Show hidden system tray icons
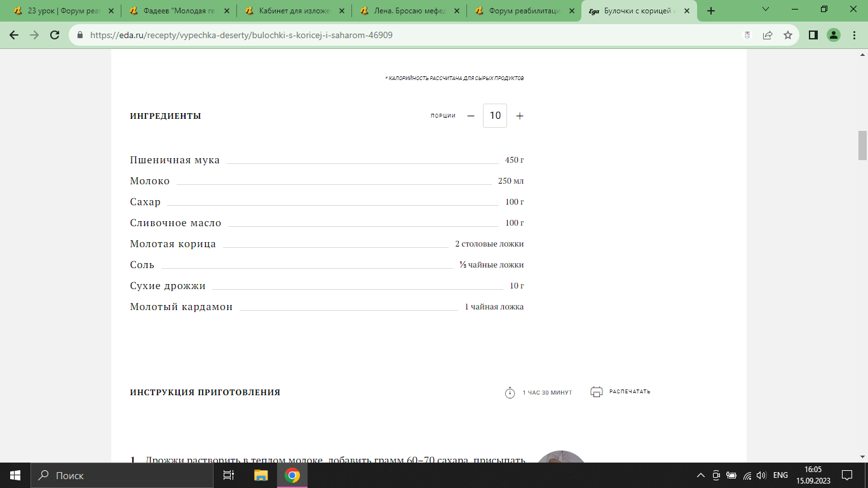868x488 pixels. click(x=701, y=475)
